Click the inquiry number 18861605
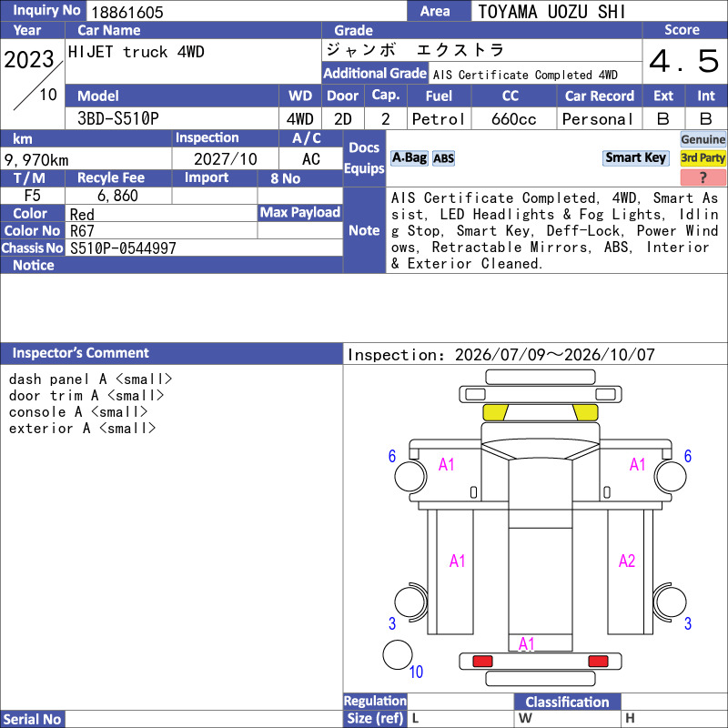Image resolution: width=728 pixels, height=728 pixels. click(x=127, y=13)
